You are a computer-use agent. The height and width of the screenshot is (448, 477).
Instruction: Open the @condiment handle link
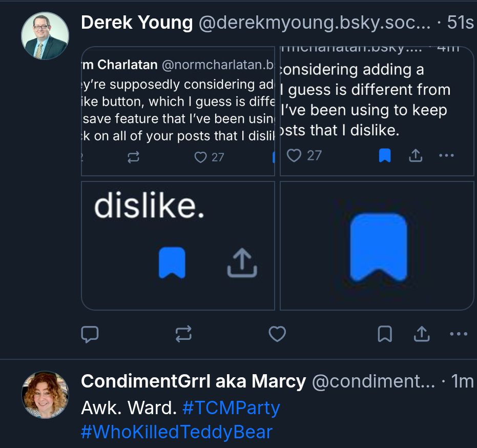coord(374,381)
